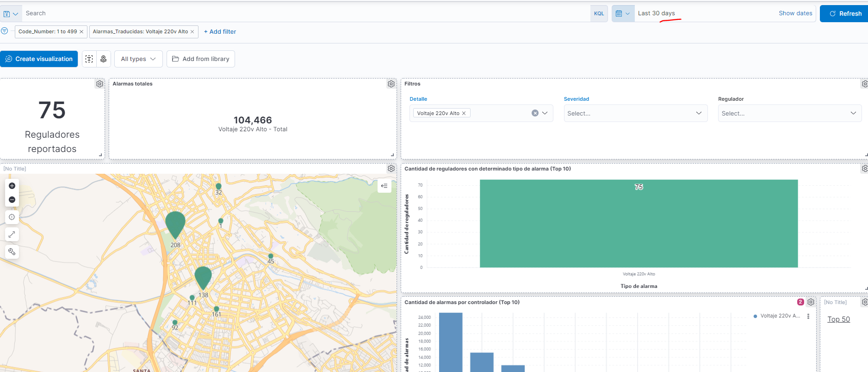Viewport: 868px width, 372px height.
Task: Open the Alarmas totales panel gear options
Action: (x=391, y=84)
